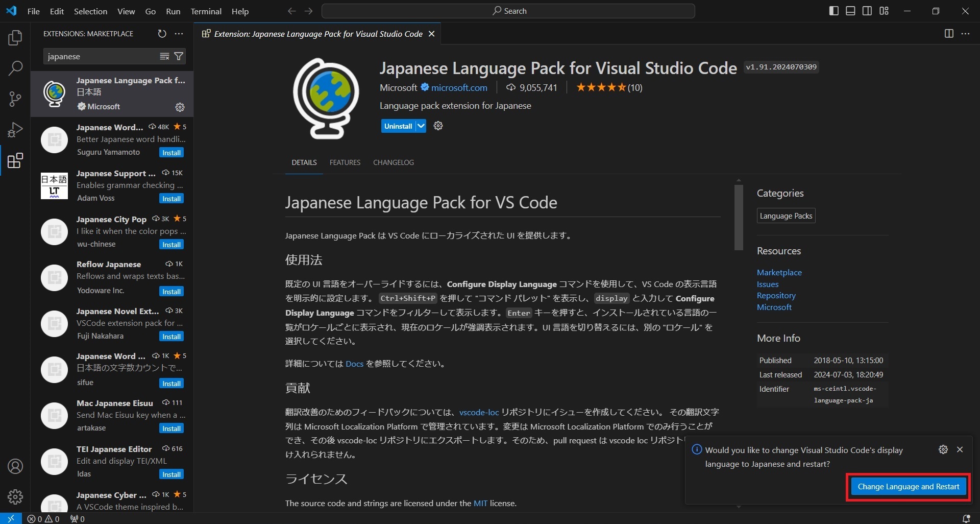980x524 pixels.
Task: Toggle the bottom panel layout icon
Action: click(x=850, y=11)
